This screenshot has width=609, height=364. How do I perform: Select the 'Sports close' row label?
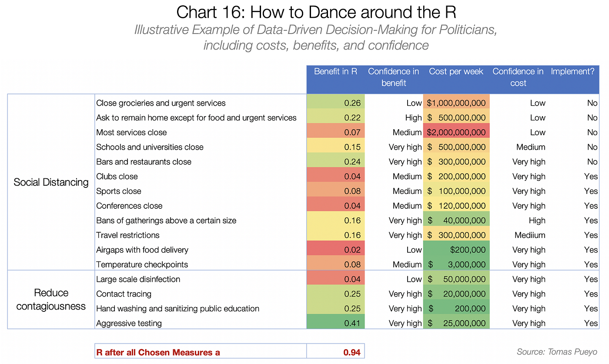point(119,191)
